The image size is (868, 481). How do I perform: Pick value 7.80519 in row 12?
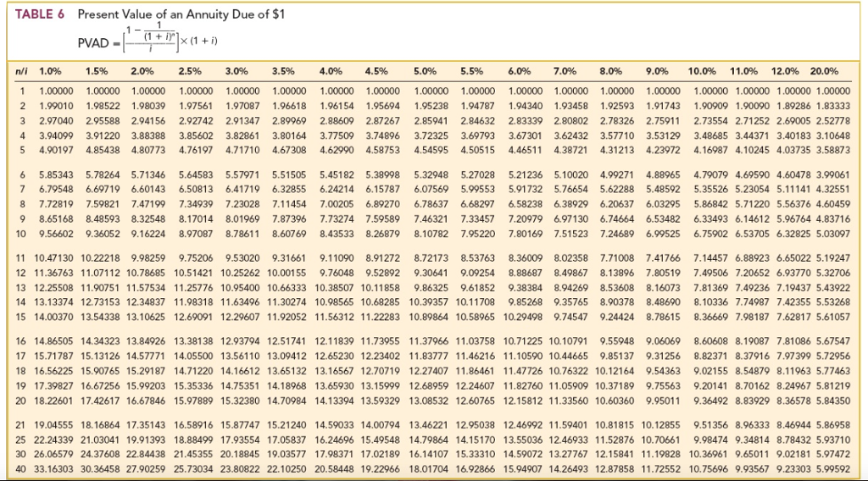(x=663, y=274)
